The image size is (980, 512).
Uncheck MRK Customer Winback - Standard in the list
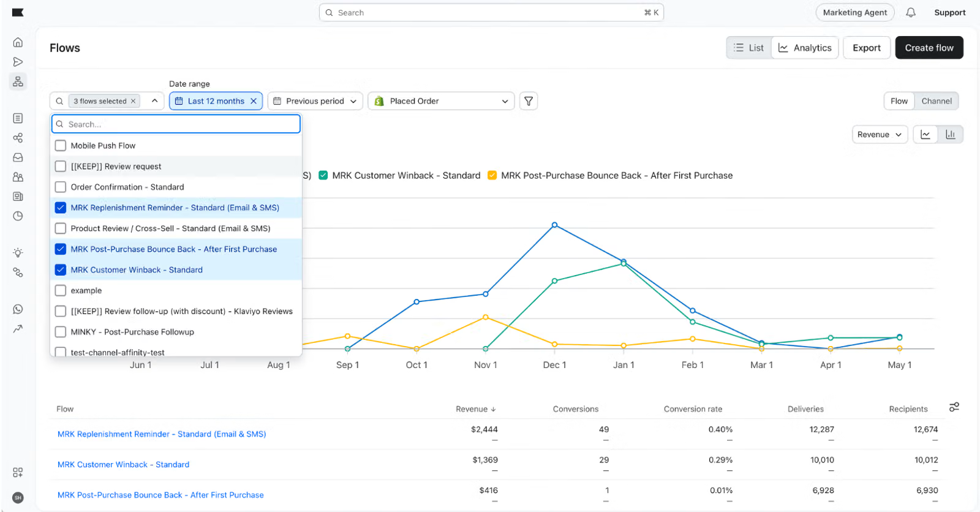tap(61, 270)
